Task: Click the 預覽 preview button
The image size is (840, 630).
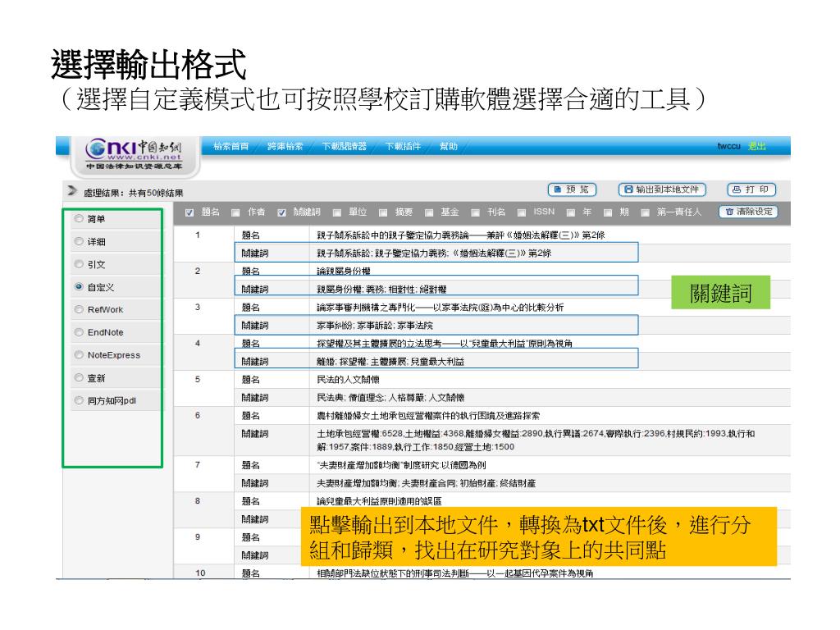Action: [572, 189]
